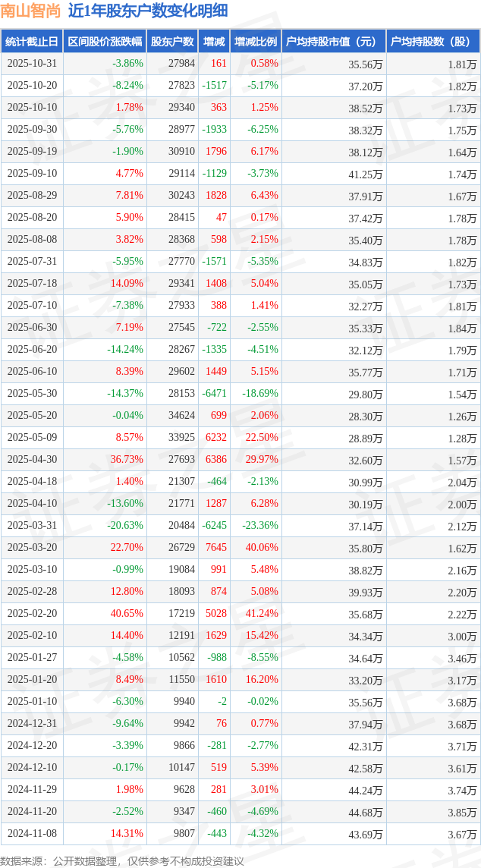481x868 pixels.
Task: Click the 户均持股市值(元) column header
Action: [x=334, y=42]
